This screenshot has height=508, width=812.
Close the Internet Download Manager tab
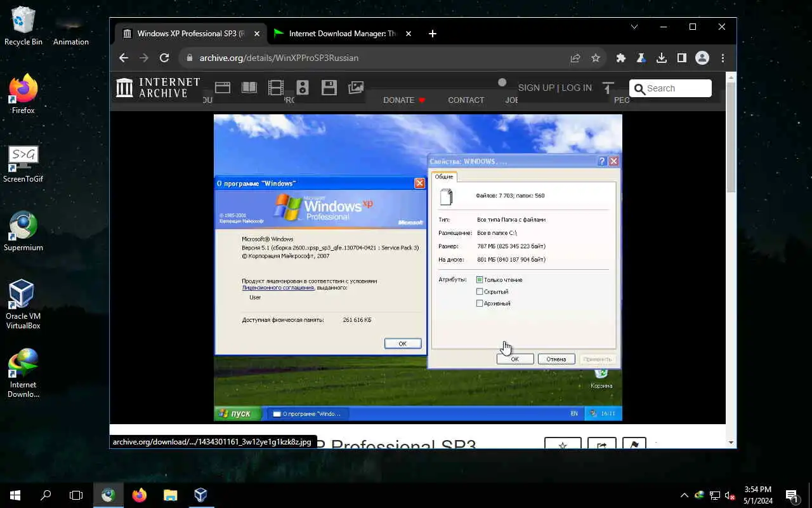pyautogui.click(x=409, y=34)
